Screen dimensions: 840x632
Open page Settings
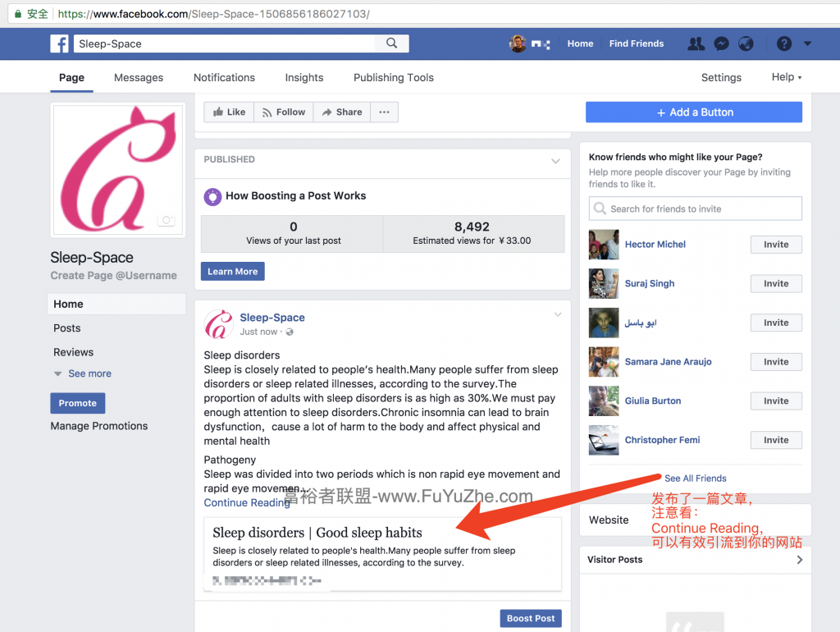tap(721, 77)
